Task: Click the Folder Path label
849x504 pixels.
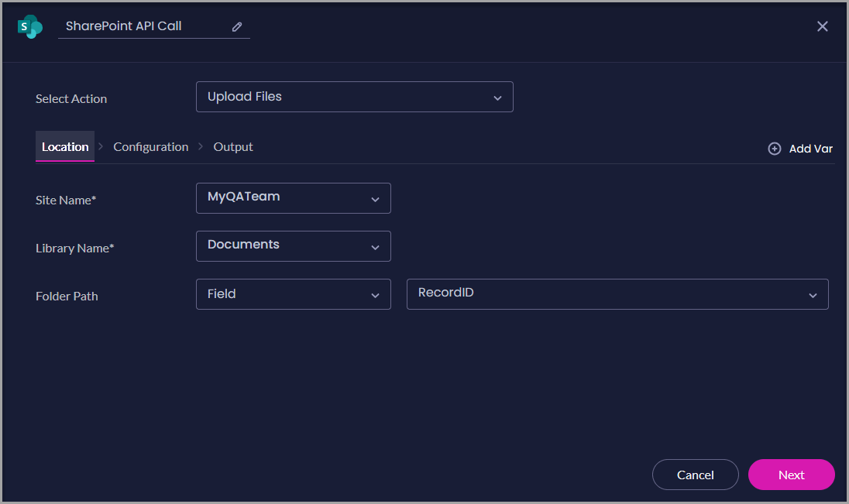Action: coord(67,296)
